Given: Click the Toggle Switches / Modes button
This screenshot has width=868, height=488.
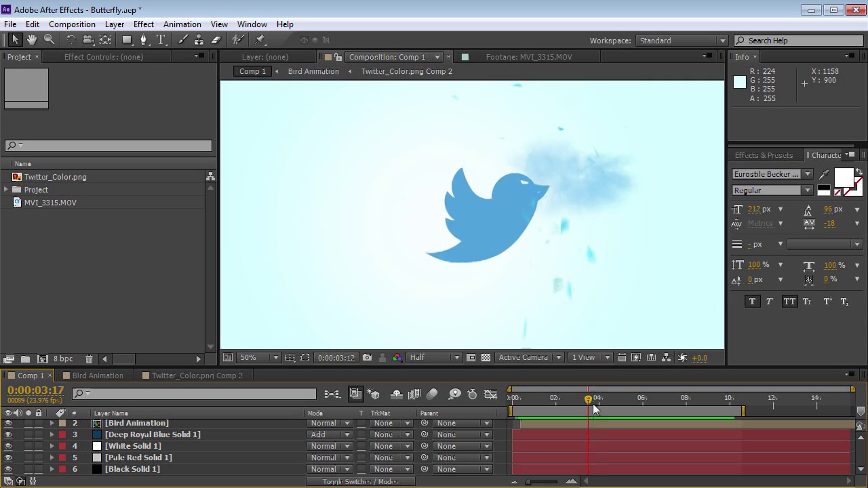Looking at the screenshot, I should pyautogui.click(x=360, y=481).
